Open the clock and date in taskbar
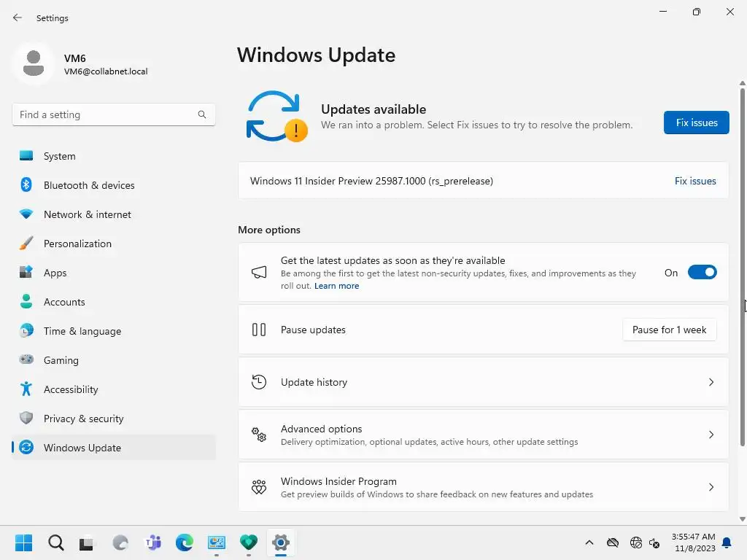747x560 pixels. 694,542
